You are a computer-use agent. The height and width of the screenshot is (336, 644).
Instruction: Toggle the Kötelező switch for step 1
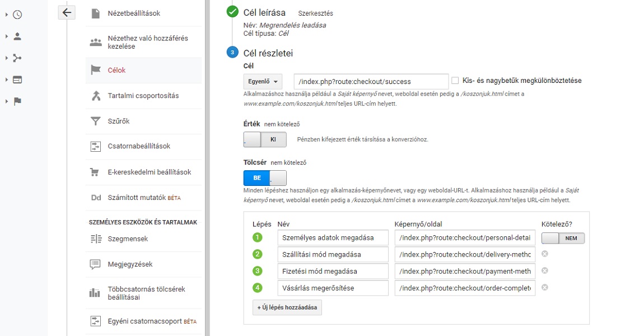tap(563, 238)
